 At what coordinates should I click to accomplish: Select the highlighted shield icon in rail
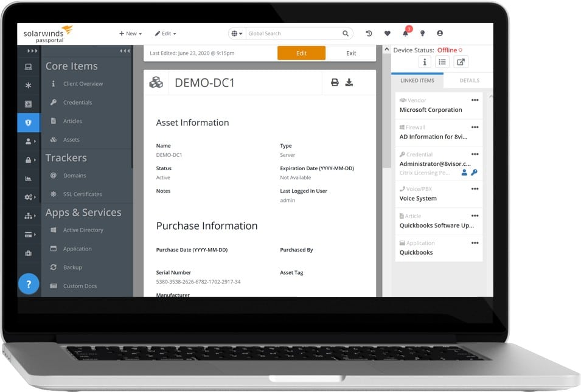click(x=28, y=123)
